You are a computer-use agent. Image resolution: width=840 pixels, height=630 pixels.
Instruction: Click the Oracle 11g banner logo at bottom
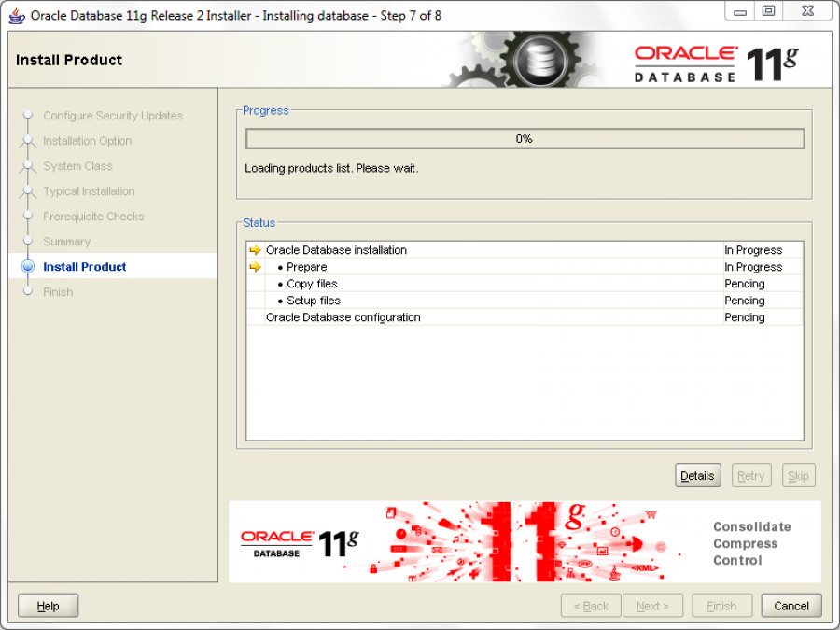299,543
